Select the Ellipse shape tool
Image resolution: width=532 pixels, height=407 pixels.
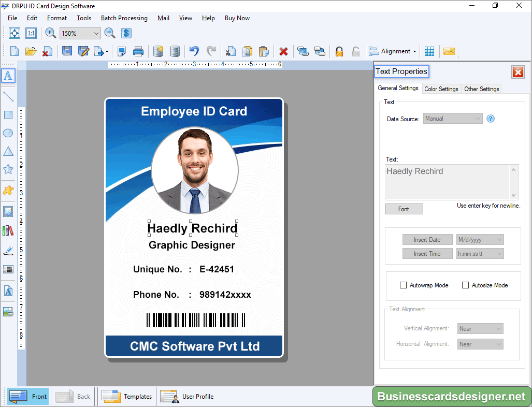click(x=8, y=133)
